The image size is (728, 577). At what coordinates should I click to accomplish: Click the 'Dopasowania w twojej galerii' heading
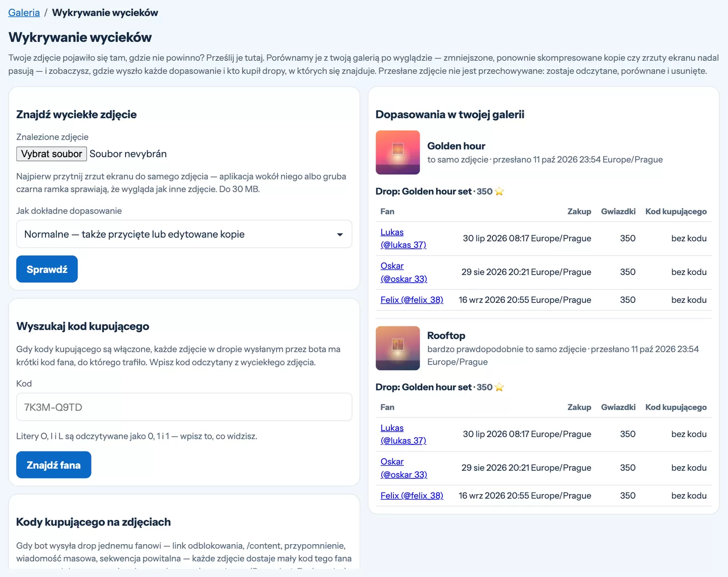(450, 115)
